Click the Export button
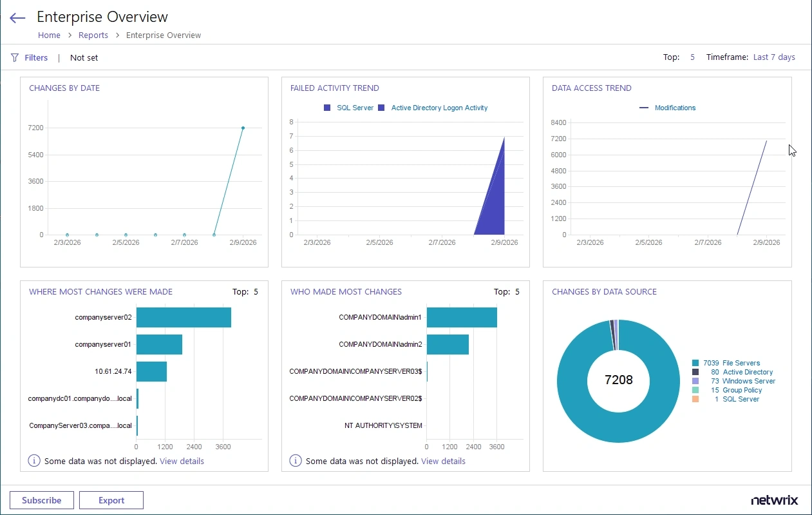812x515 pixels. [111, 500]
